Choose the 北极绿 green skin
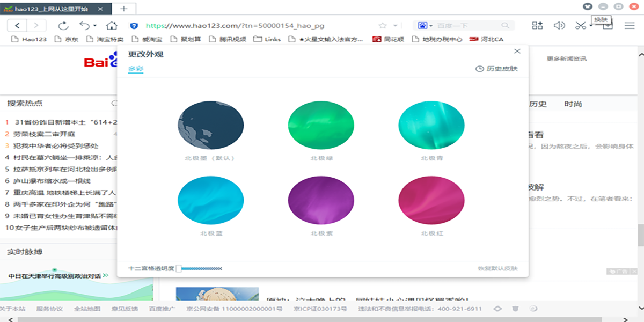 point(321,125)
